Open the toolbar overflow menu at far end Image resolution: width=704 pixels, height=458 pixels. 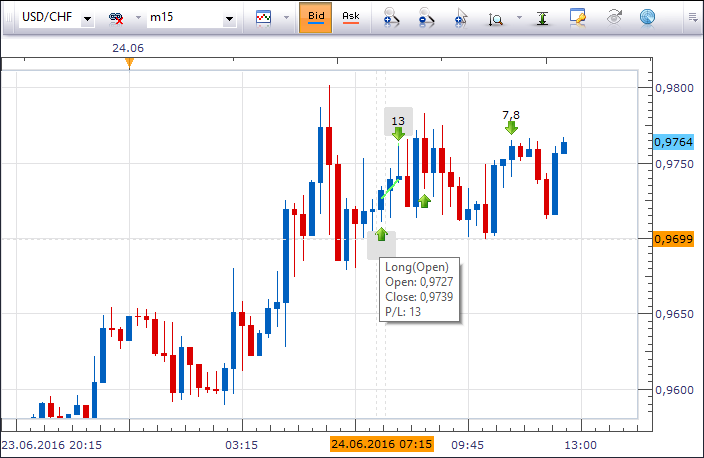693,18
